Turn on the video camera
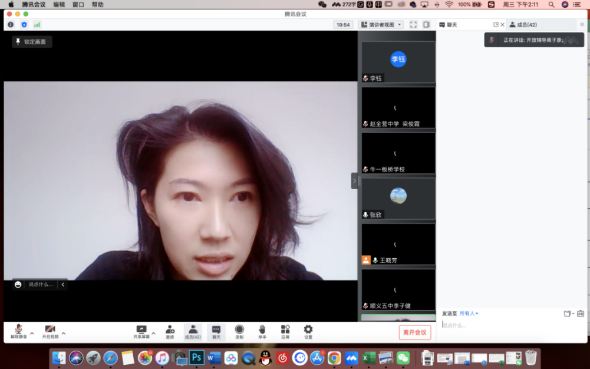 point(50,332)
